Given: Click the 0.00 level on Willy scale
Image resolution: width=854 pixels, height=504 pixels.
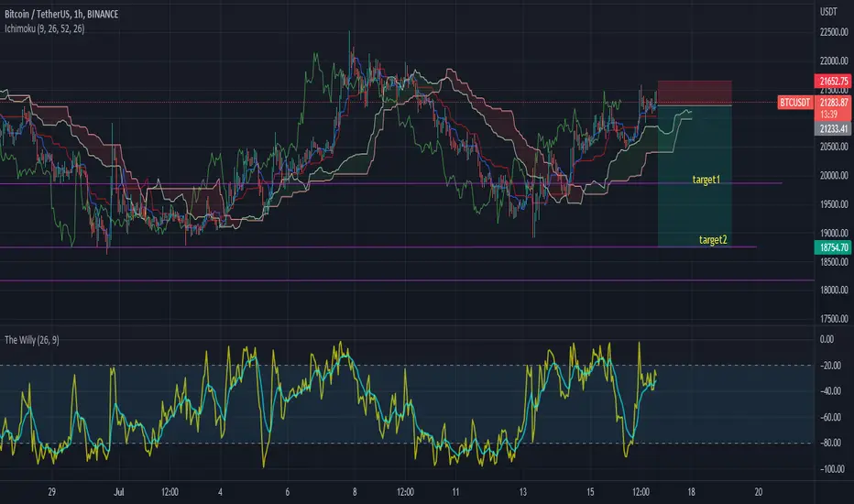Looking at the screenshot, I should pyautogui.click(x=827, y=339).
